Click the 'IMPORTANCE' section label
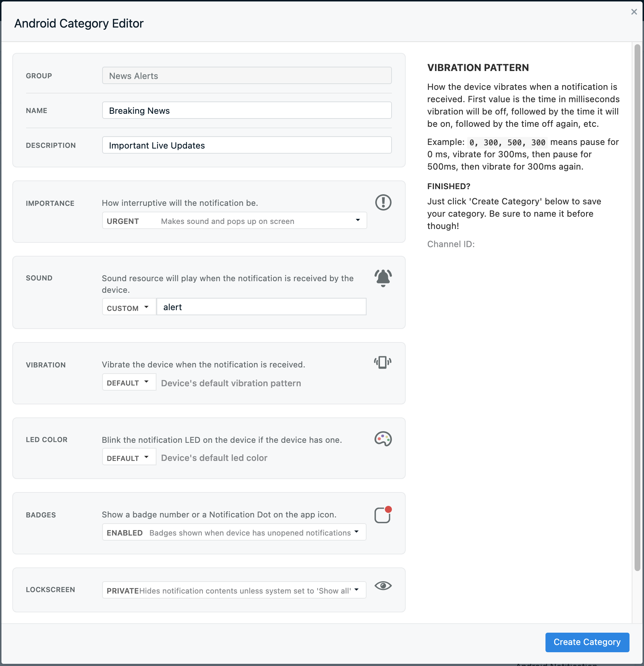Viewport: 644px width, 666px height. 50,203
